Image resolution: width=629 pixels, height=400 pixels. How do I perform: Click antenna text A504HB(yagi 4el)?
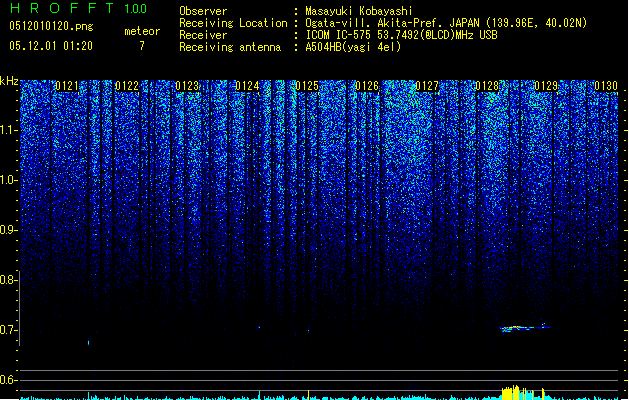(353, 47)
